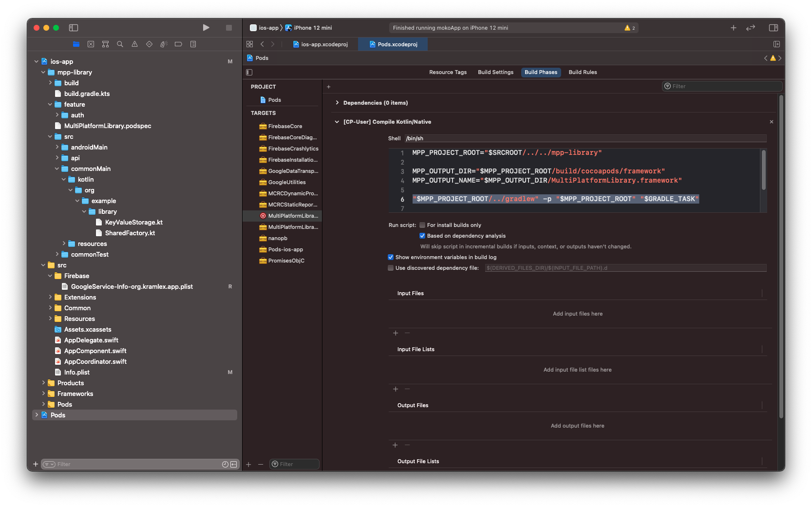Screen dimensions: 812x507
Task: Expand the build folder
Action: [x=50, y=83]
